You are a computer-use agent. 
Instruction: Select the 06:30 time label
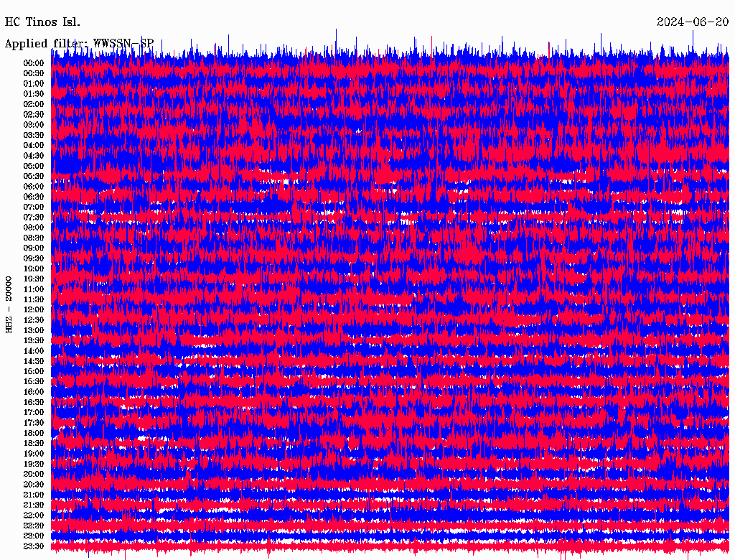(x=34, y=197)
